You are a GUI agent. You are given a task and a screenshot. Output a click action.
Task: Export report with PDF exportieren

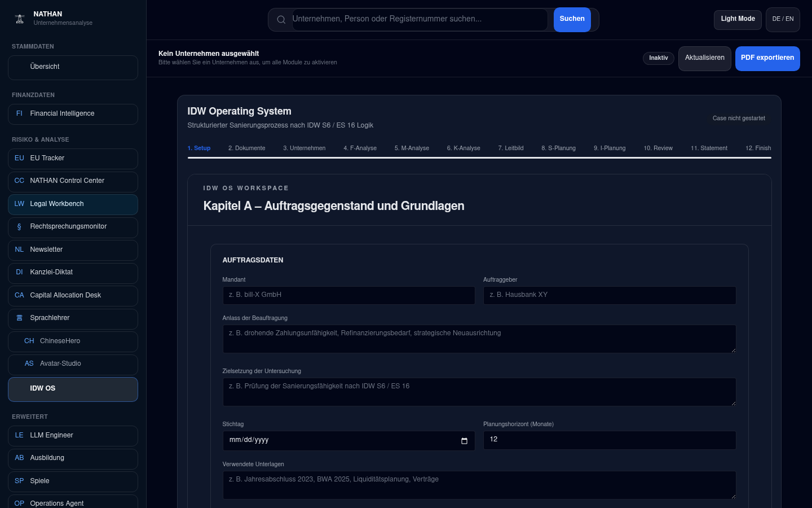click(767, 59)
